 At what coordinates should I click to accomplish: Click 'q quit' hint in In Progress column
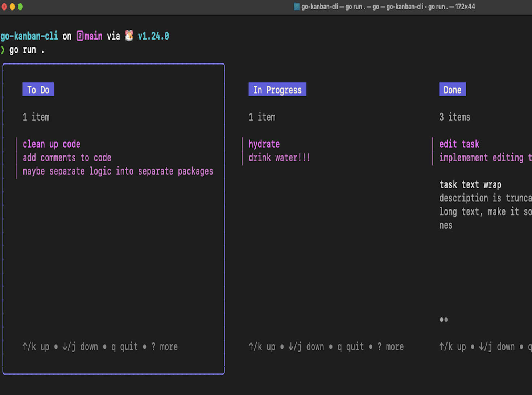(x=350, y=347)
